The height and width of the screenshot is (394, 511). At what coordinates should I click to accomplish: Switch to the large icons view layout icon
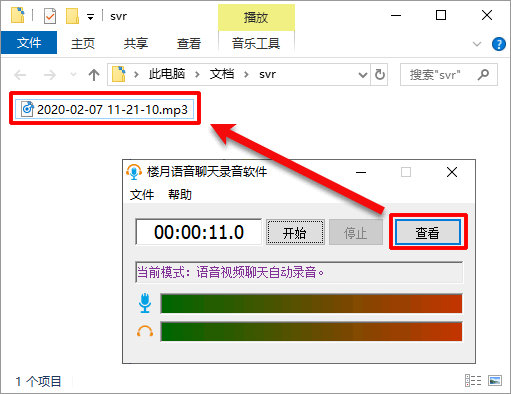495,380
